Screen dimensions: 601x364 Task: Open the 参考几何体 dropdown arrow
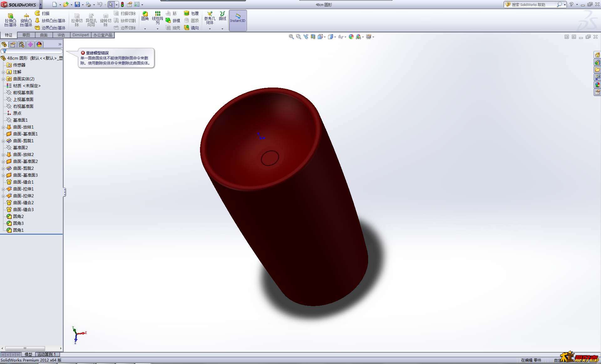click(210, 28)
